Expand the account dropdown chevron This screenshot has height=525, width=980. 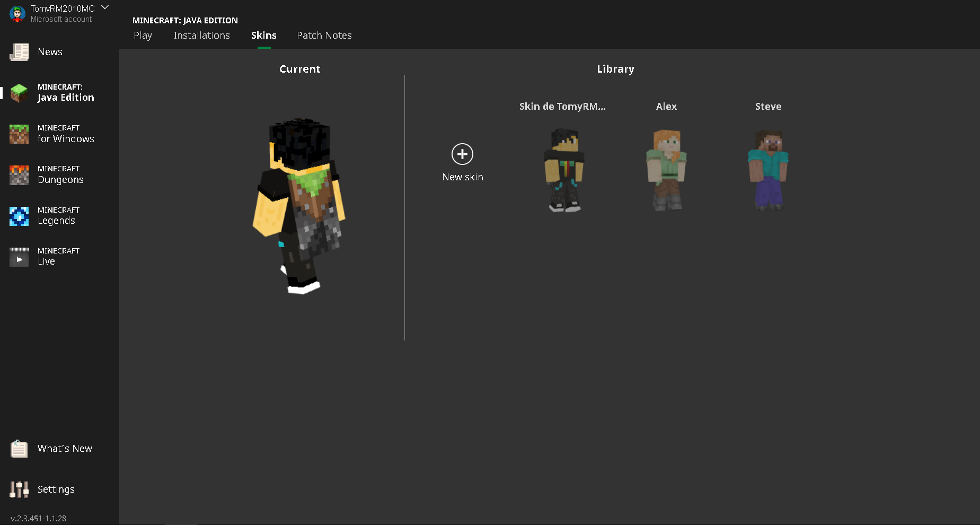coord(105,7)
